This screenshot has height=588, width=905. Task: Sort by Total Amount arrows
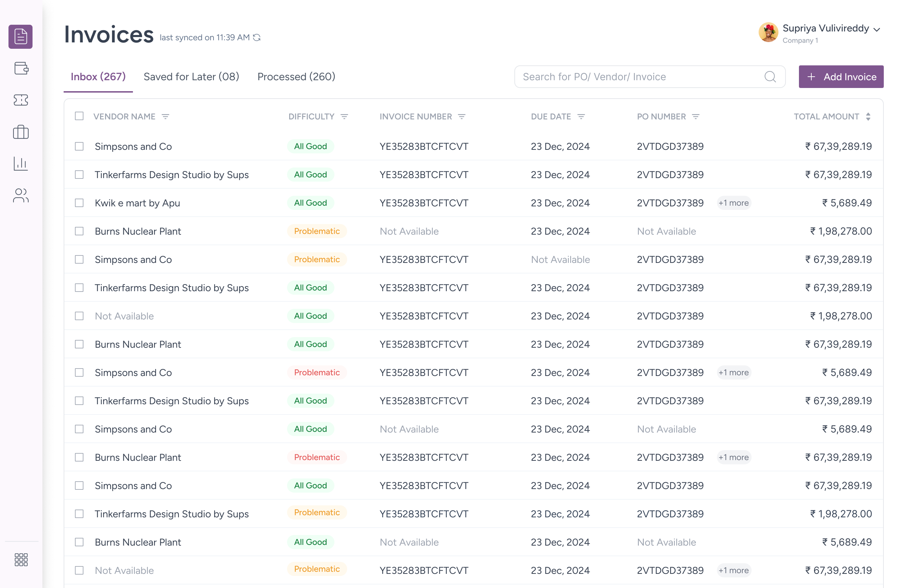click(868, 117)
